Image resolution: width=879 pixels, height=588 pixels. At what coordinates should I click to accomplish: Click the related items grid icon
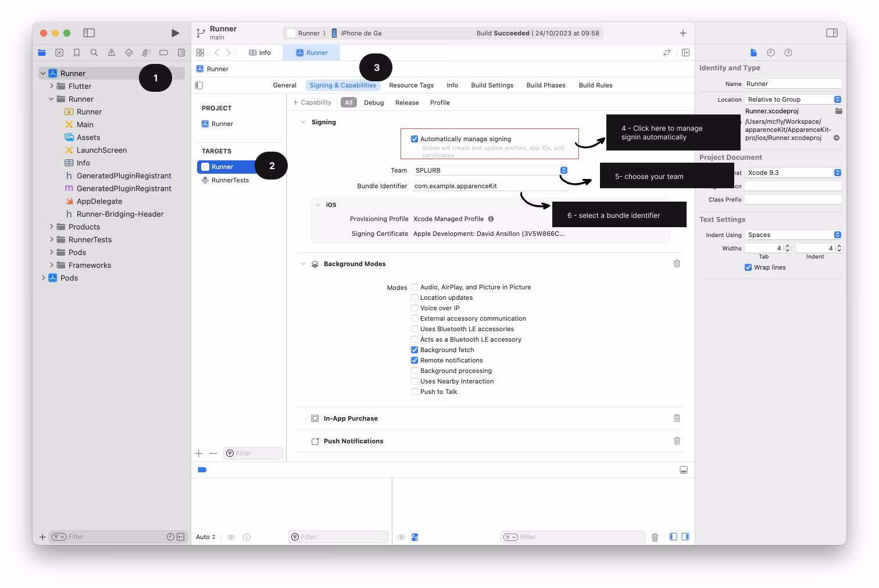pyautogui.click(x=200, y=52)
